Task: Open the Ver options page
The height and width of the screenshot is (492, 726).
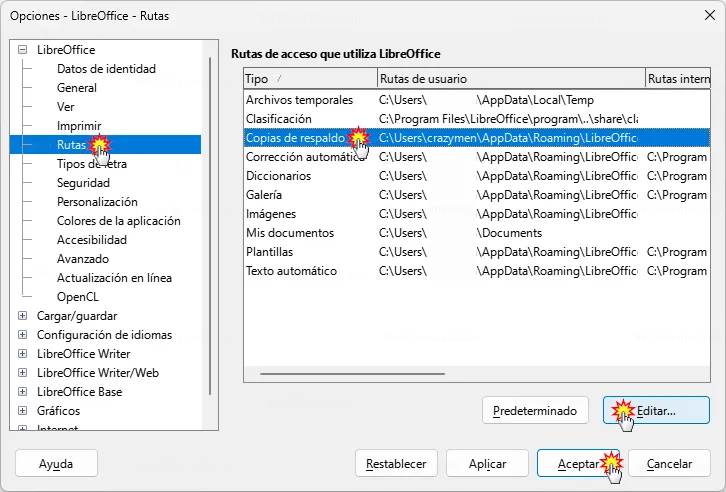Action: 65,107
